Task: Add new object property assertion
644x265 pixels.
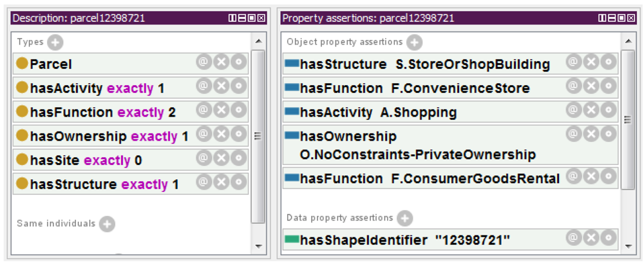Action: pyautogui.click(x=414, y=42)
